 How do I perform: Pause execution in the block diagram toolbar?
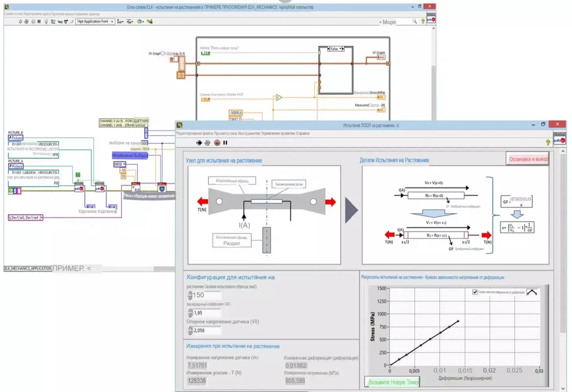click(39, 21)
